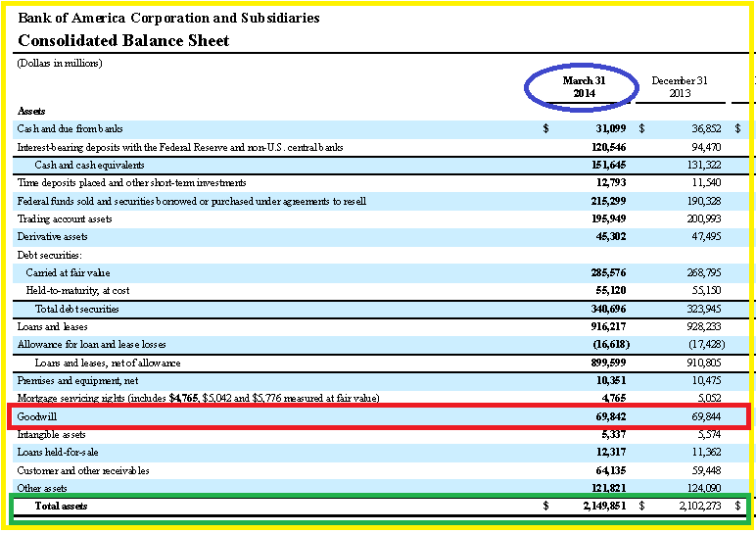The height and width of the screenshot is (533, 756).
Task: Select the value 190,328
Action: tap(704, 201)
